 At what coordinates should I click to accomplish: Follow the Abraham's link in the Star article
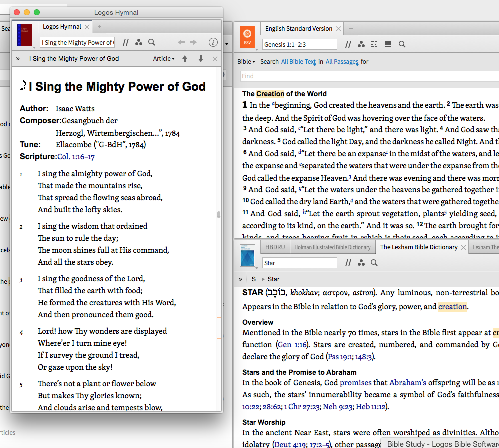pyautogui.click(x=408, y=383)
